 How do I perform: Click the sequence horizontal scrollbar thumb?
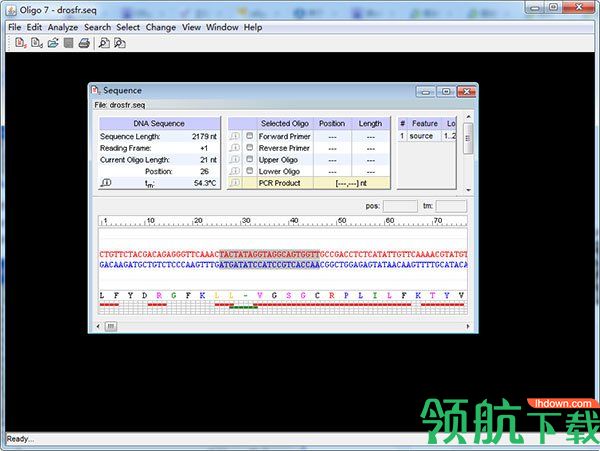pos(111,326)
